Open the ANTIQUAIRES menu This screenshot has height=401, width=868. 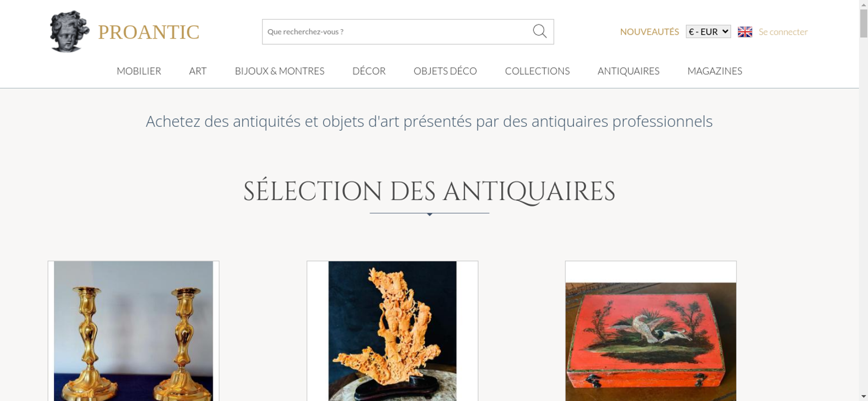(628, 71)
